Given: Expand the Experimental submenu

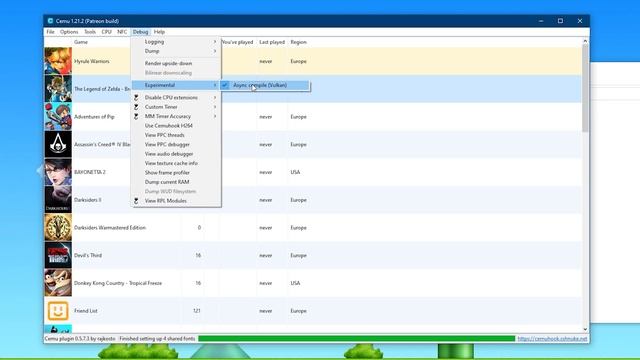Looking at the screenshot, I should click(x=176, y=85).
